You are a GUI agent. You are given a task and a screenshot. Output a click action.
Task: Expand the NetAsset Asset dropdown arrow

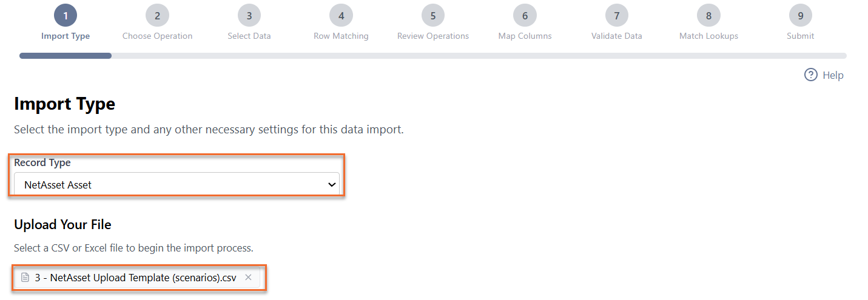[331, 184]
